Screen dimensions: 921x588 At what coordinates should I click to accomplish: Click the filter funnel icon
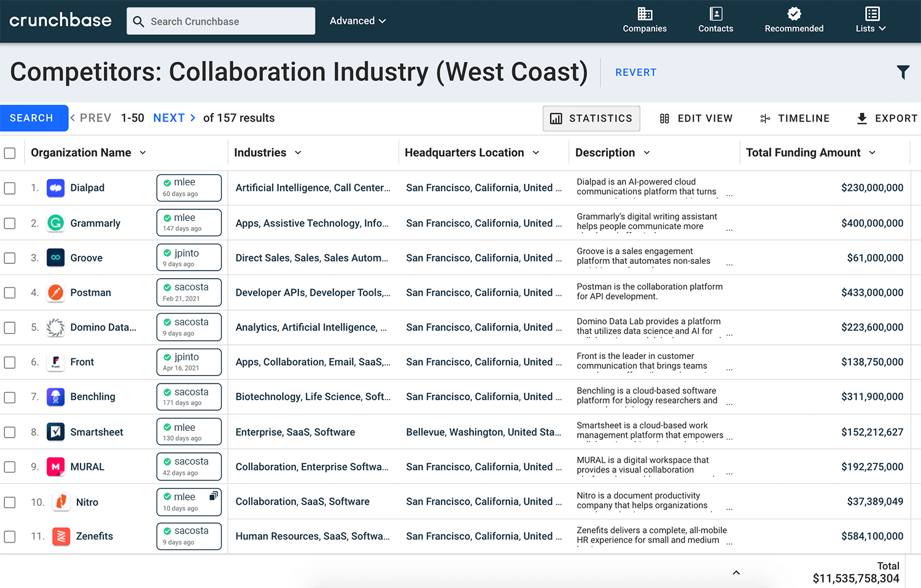pyautogui.click(x=903, y=72)
